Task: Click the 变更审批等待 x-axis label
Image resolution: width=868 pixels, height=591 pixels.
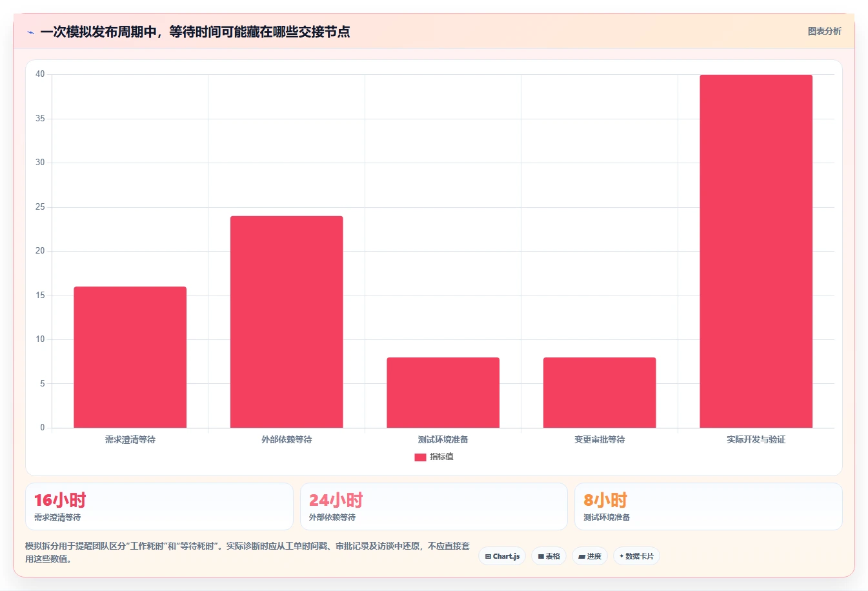Action: [600, 439]
